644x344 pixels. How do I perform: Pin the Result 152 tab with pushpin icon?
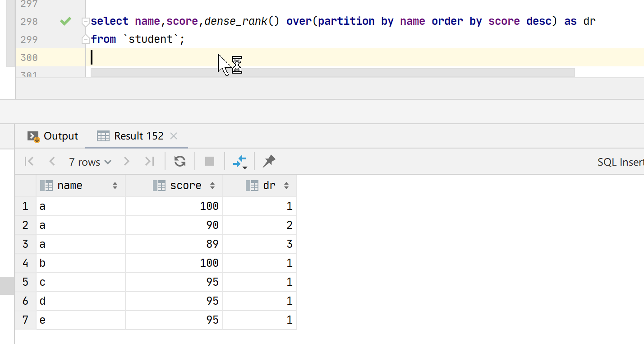click(269, 161)
